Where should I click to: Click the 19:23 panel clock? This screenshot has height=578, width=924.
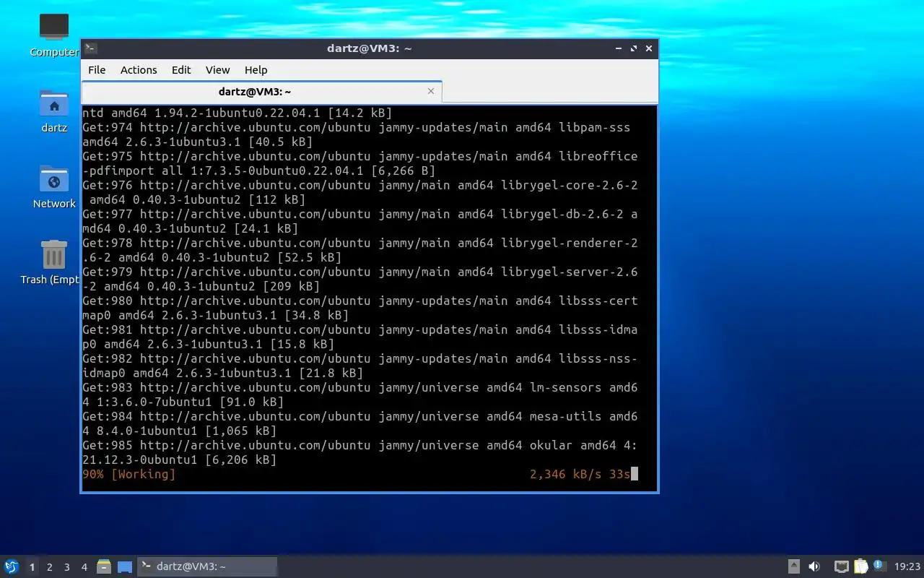tap(907, 567)
